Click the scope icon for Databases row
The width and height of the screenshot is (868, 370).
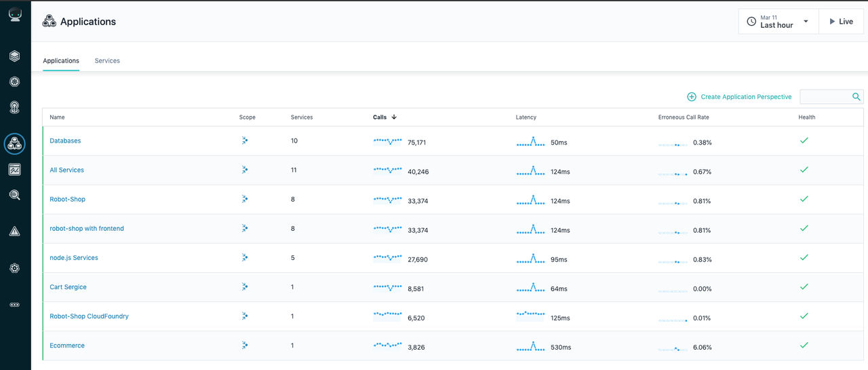(x=245, y=141)
